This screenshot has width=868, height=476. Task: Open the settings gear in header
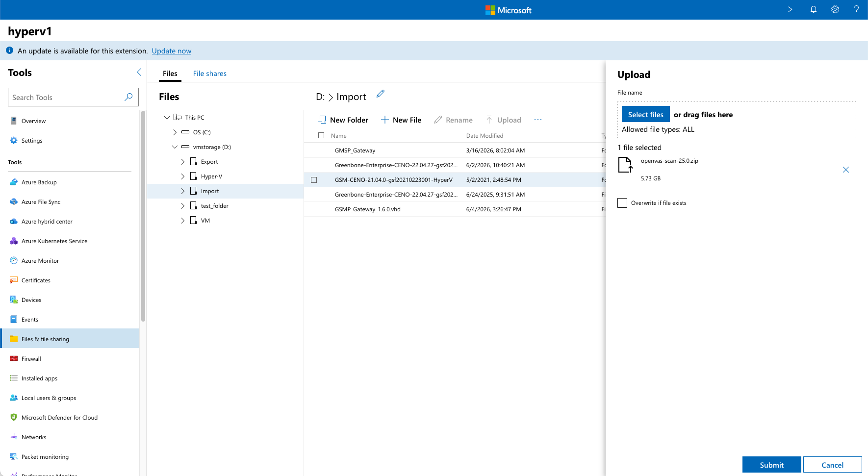835,10
